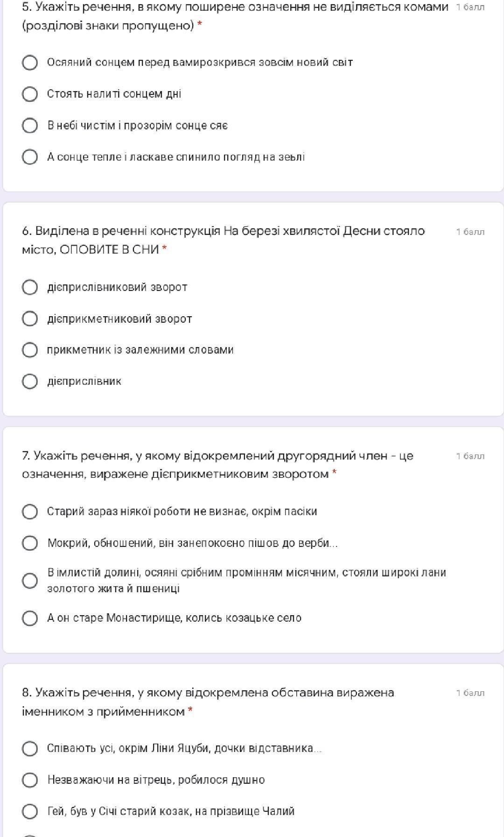504x837 pixels.
Task: Select 'Співають усі, окрім Ліни Яцуби' answer
Action: (x=30, y=748)
